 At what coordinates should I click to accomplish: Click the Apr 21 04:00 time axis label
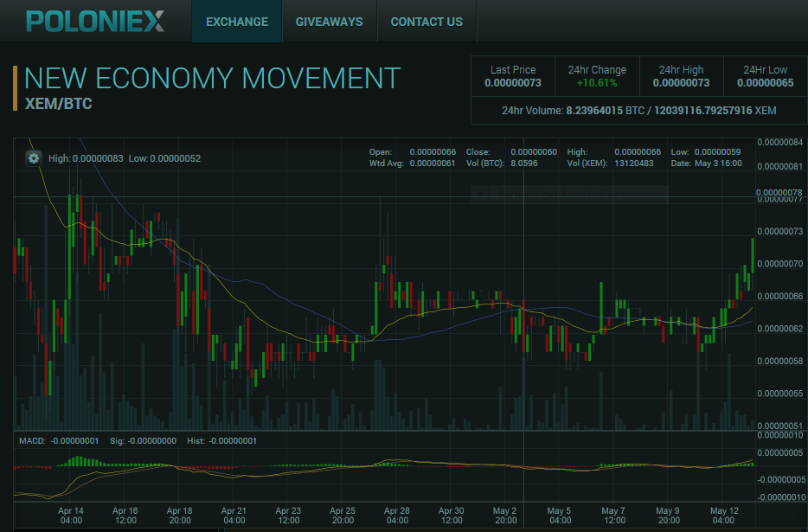click(234, 516)
